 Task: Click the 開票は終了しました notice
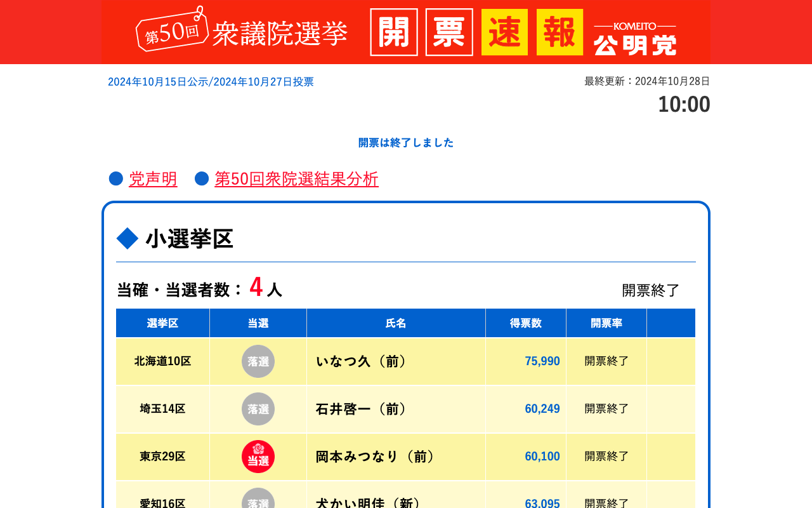coord(406,142)
